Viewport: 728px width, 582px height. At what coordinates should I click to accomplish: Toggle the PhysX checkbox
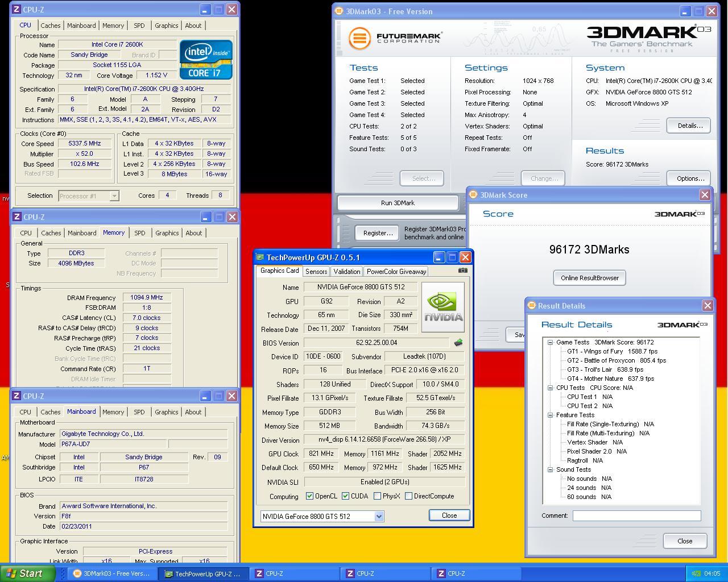377,496
